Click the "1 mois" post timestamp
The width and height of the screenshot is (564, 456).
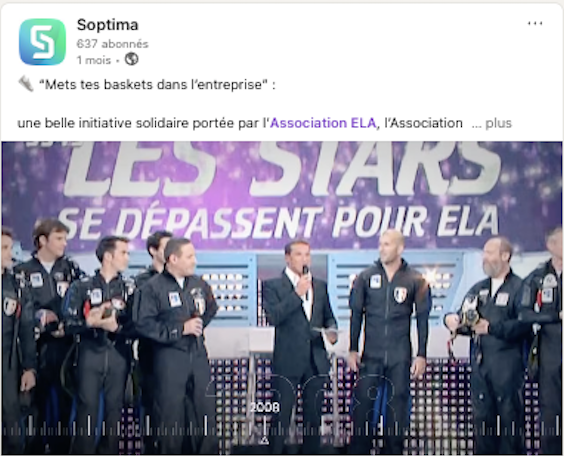94,60
